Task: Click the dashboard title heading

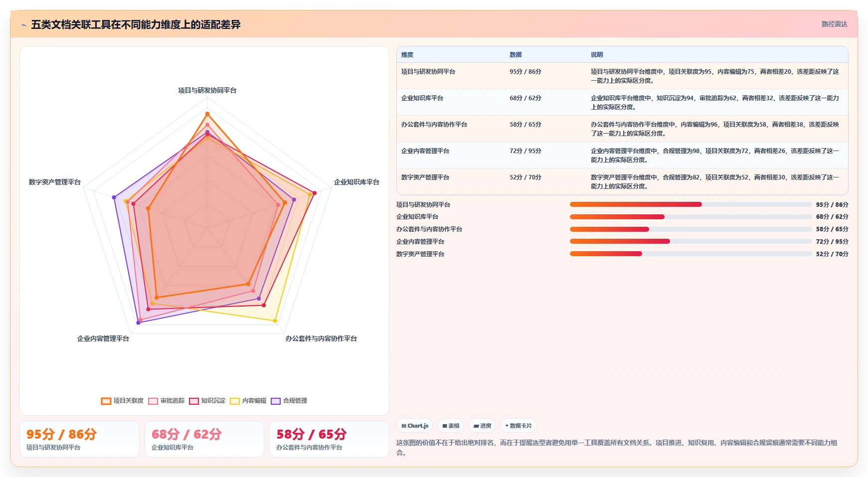Action: 136,24
